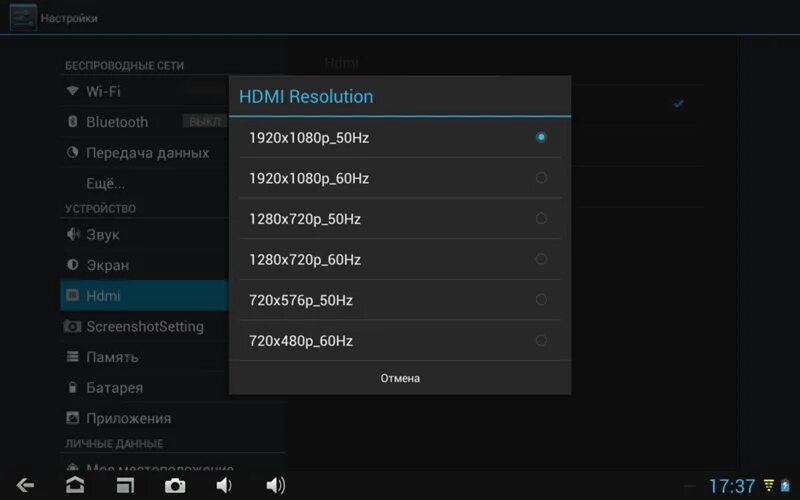The height and width of the screenshot is (500, 800).
Task: Select the 1280x720p_50Hz radio button
Action: (541, 218)
